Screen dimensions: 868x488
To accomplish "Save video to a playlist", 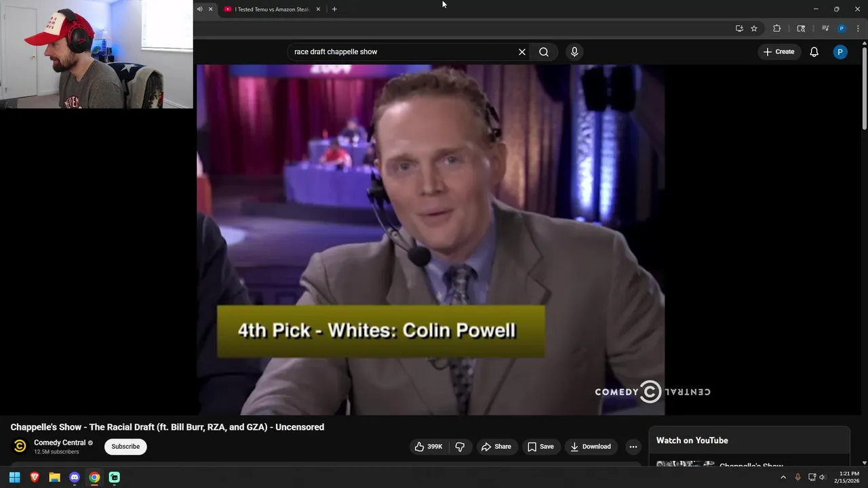I will pos(541,447).
